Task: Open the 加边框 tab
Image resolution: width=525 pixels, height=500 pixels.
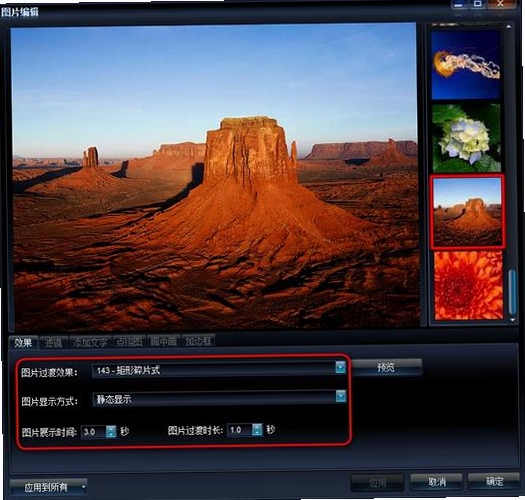Action: [x=198, y=341]
